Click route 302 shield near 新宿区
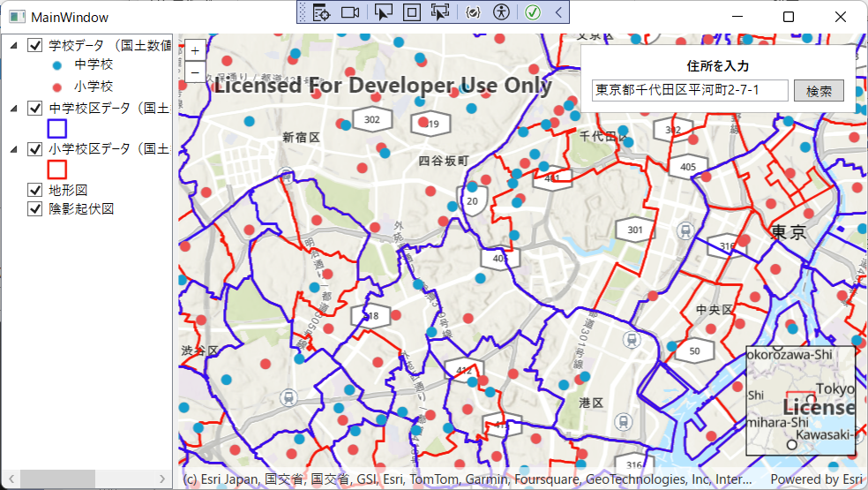The image size is (868, 490). (372, 120)
